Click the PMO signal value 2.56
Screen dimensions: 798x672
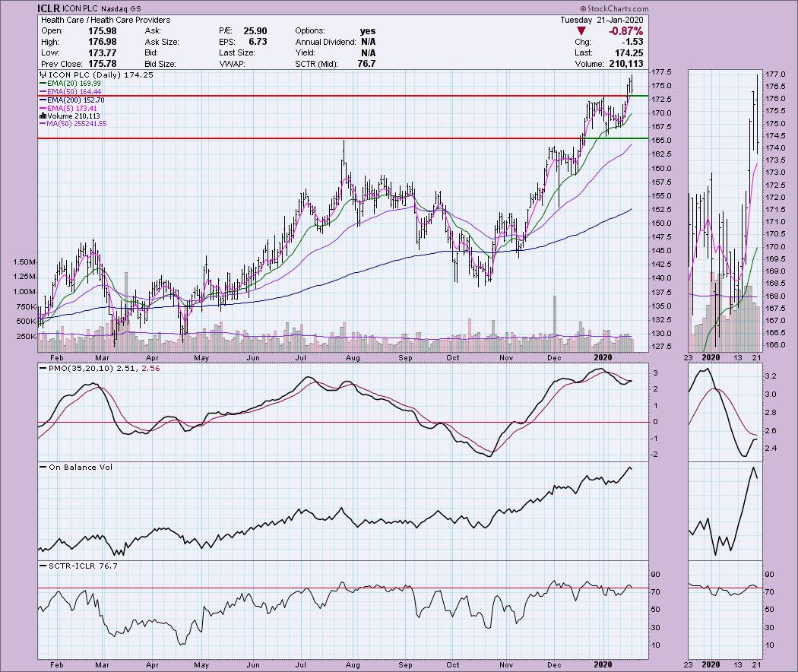149,368
